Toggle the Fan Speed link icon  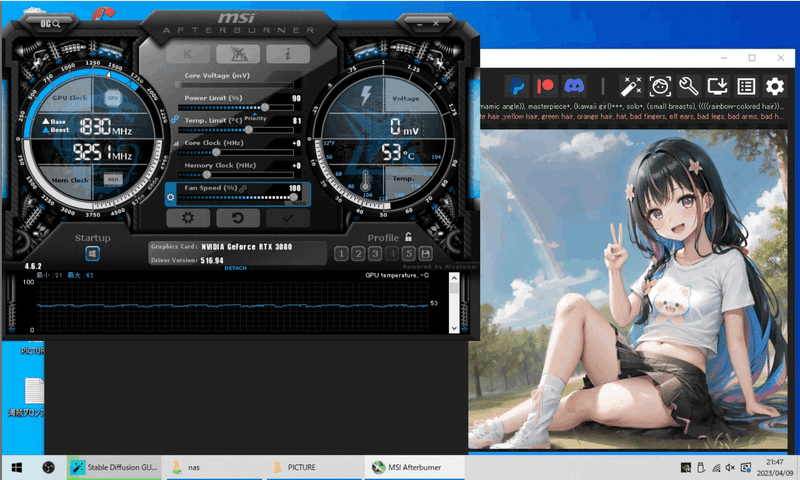[x=243, y=188]
